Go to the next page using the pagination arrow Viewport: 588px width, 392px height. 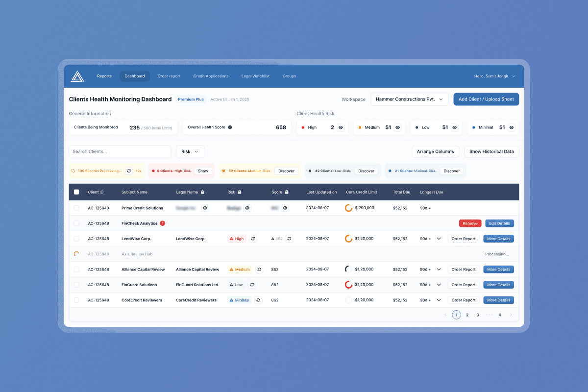tap(511, 315)
